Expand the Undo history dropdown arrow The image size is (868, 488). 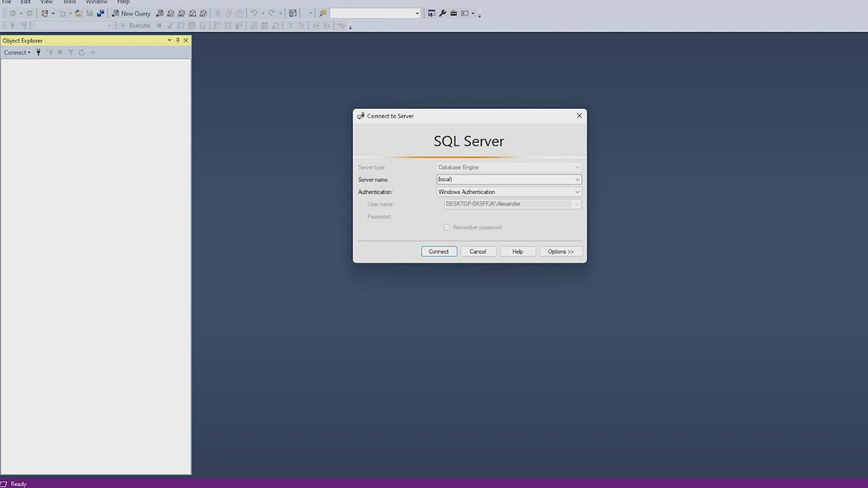263,13
